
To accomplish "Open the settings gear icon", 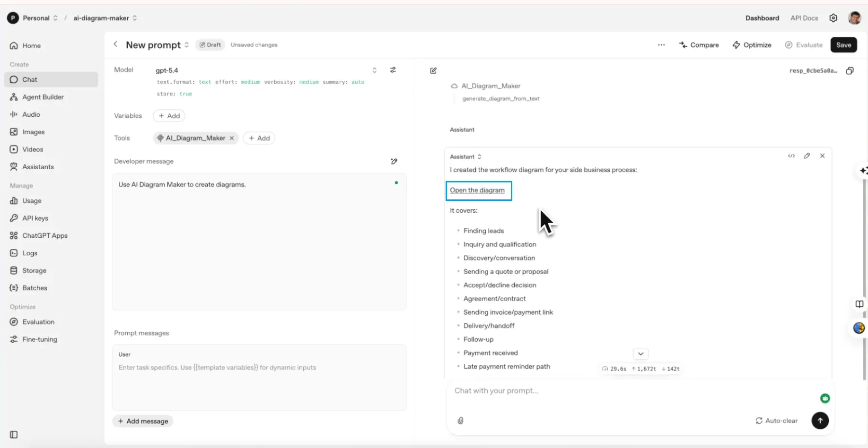I will (x=833, y=18).
